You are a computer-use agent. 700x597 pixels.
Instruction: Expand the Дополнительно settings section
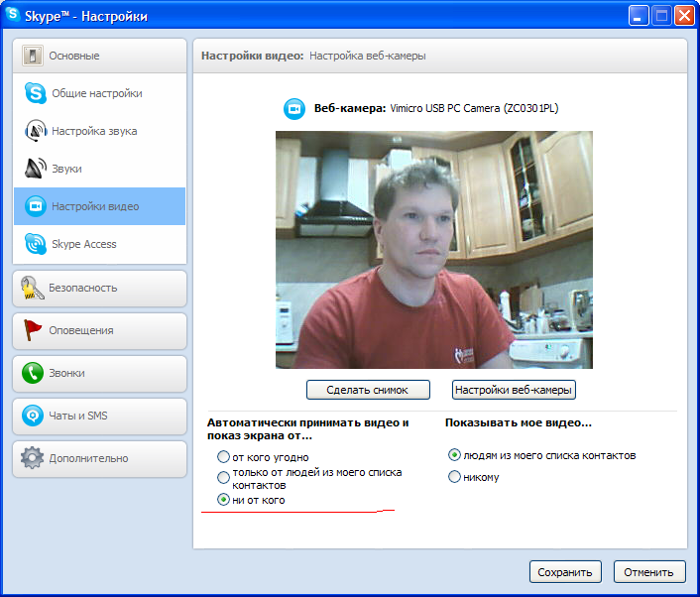(99, 458)
